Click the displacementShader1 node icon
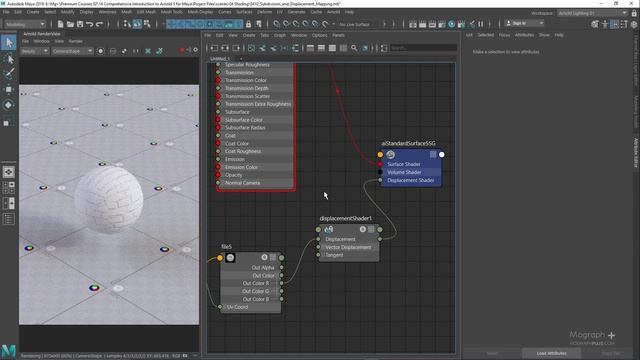This screenshot has height=360, width=640. coord(328,230)
